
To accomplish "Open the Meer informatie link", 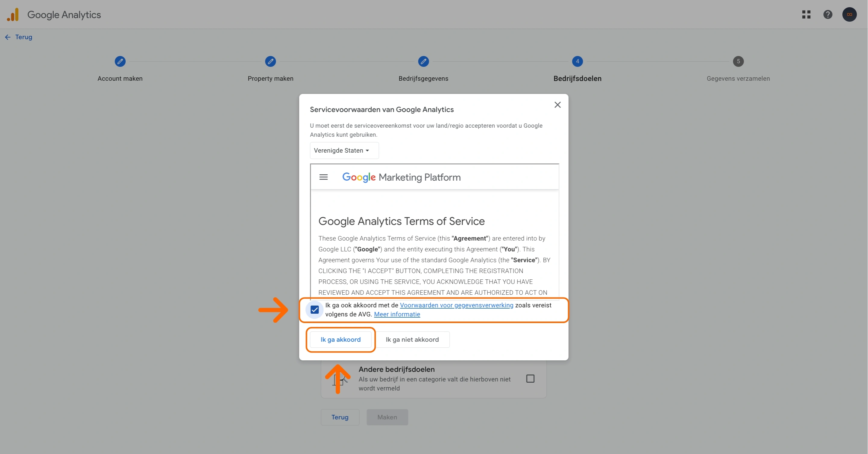I will 397,314.
